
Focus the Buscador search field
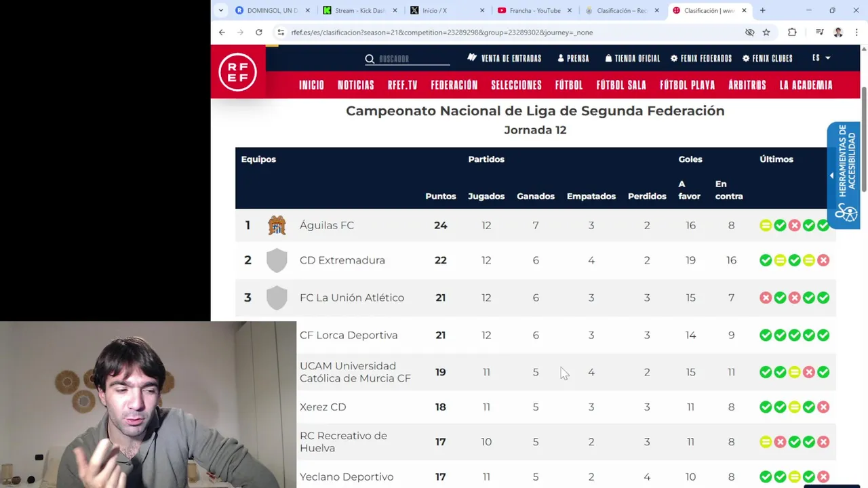tap(414, 59)
